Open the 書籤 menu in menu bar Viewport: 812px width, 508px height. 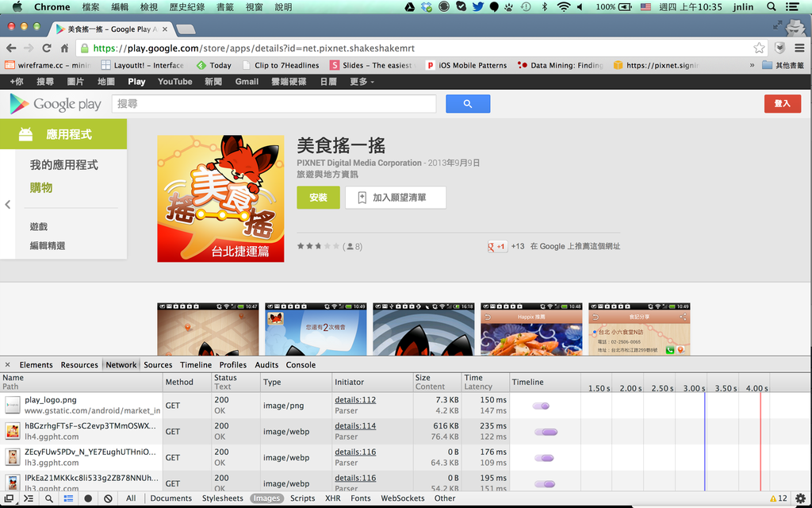pos(224,6)
